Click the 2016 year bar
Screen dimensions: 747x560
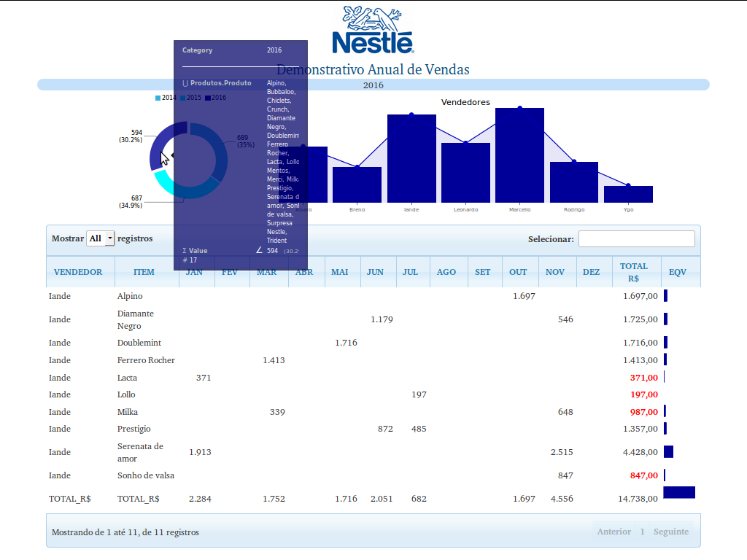click(373, 85)
